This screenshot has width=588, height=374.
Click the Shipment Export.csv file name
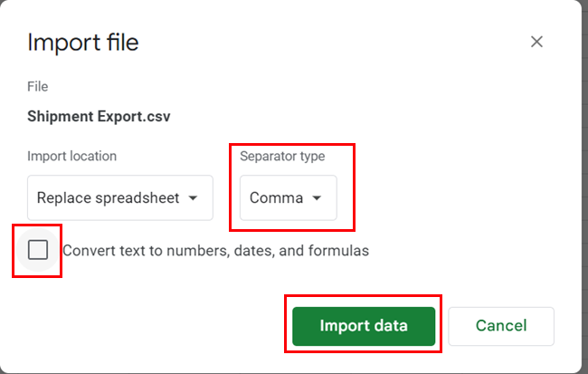99,117
